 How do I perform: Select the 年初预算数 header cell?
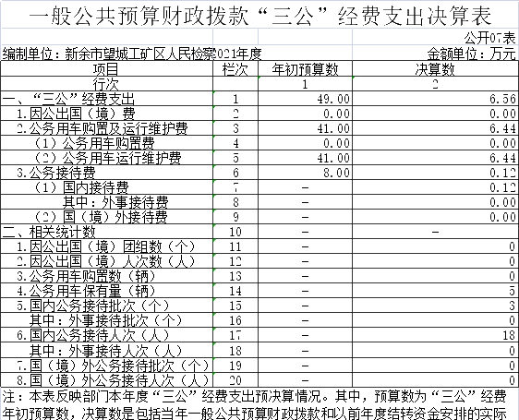tap(305, 69)
